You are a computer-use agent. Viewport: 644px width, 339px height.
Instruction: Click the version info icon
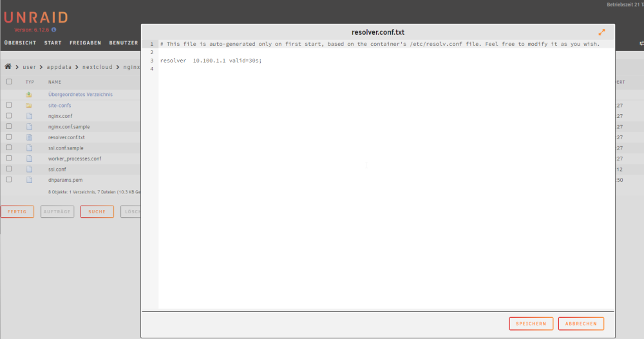(54, 30)
